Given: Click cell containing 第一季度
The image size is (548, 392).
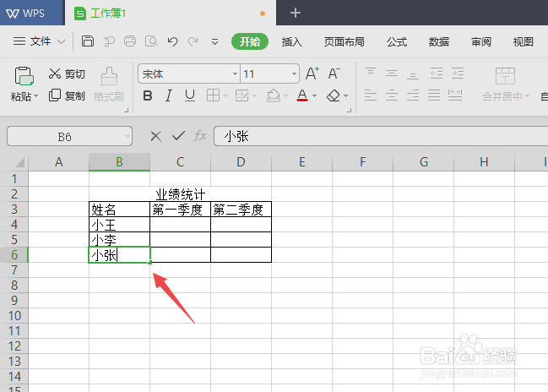Looking at the screenshot, I should pos(180,210).
